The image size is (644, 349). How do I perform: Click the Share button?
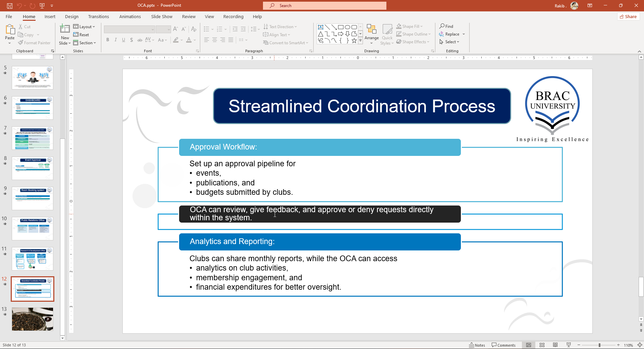pyautogui.click(x=628, y=16)
